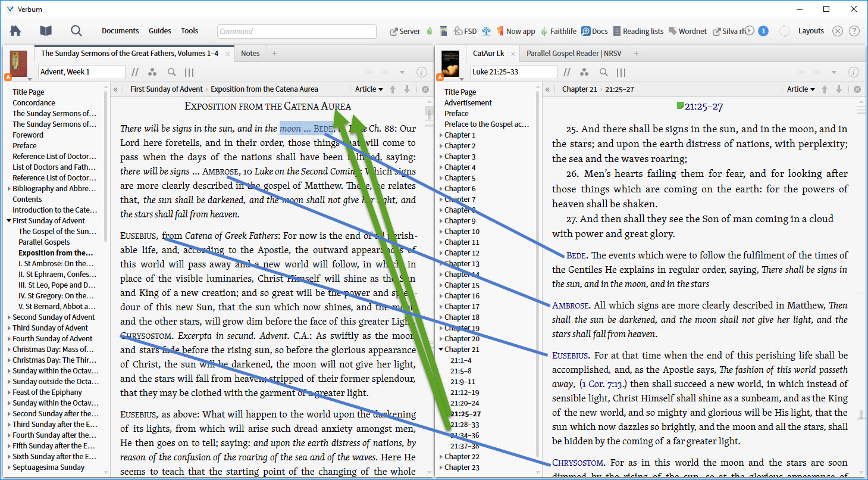This screenshot has height=480, width=868.
Task: Select the CatAur Lk tab
Action: click(x=488, y=54)
